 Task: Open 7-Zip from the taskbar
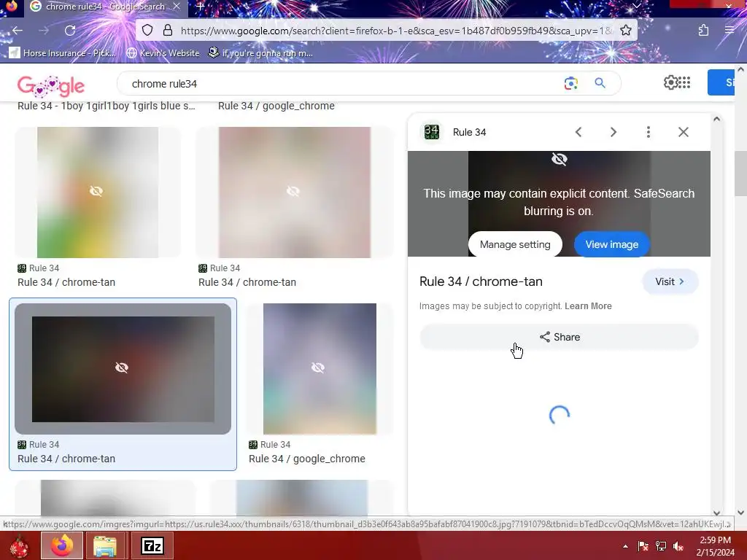[152, 545]
